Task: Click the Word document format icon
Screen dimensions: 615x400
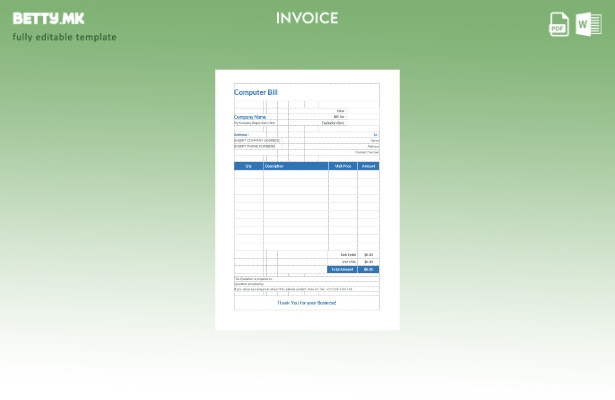Action: [588, 24]
